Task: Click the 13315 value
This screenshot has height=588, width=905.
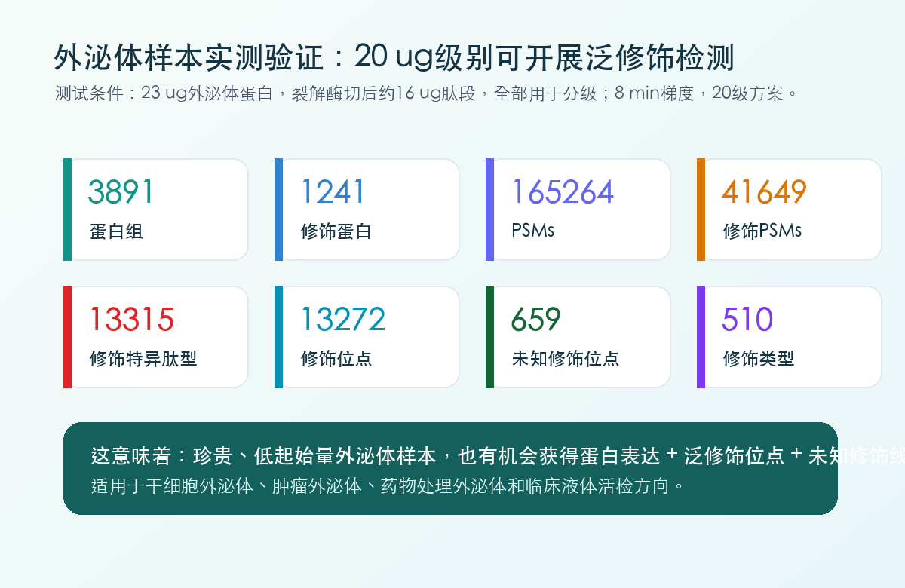Action: 132,320
